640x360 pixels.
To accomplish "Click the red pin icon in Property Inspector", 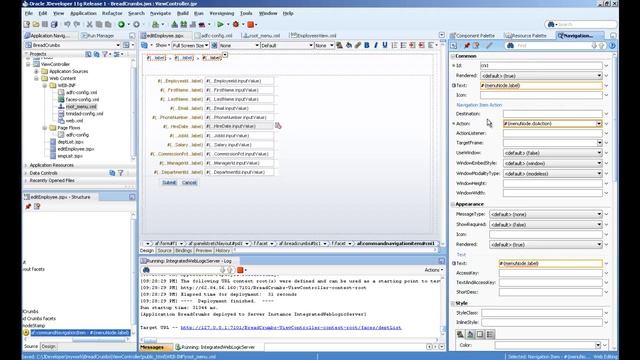I will pos(467,45).
